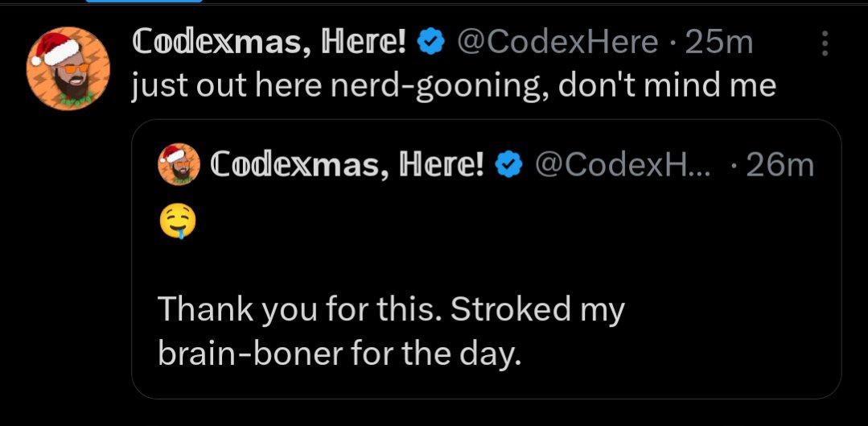This screenshot has height=426, width=868.
Task: Click the Santa hat on the large avatar
Action: click(x=54, y=49)
